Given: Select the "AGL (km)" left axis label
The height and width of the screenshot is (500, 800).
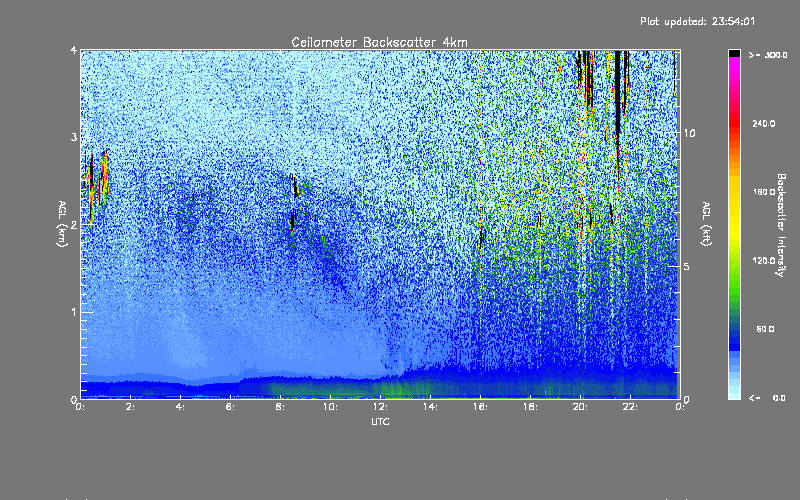Looking at the screenshot, I should click(x=62, y=224).
